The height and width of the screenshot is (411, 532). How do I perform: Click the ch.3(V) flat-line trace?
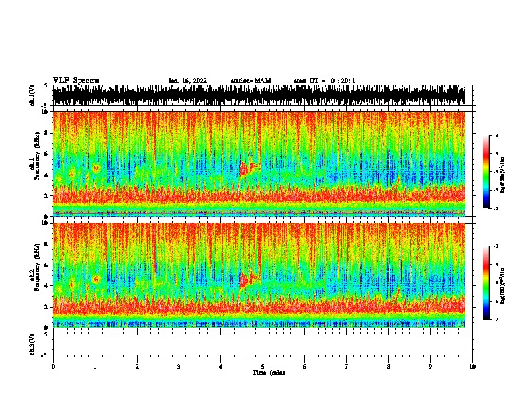259,345
